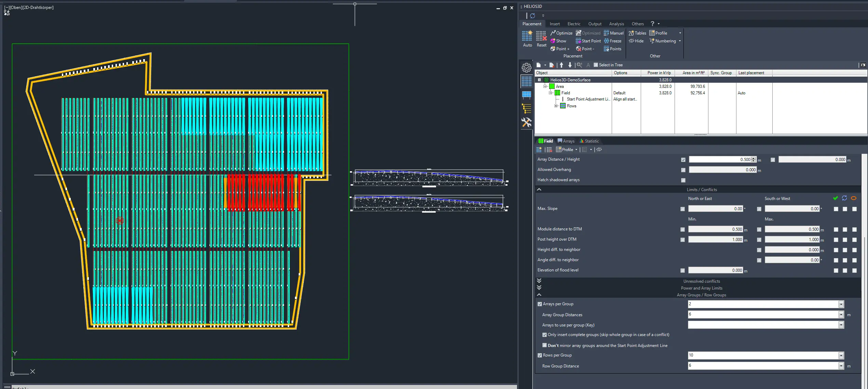Expand the Rows tree node
868x389 pixels.
(556, 106)
